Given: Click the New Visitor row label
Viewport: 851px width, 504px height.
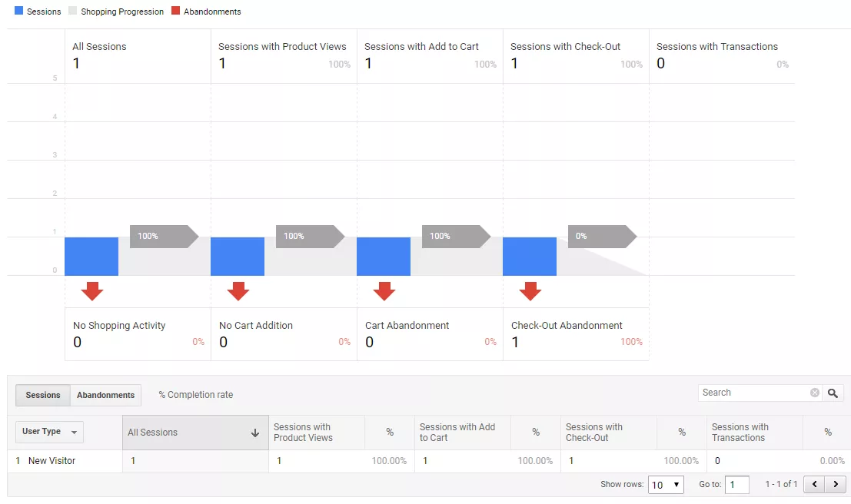Looking at the screenshot, I should coord(52,461).
